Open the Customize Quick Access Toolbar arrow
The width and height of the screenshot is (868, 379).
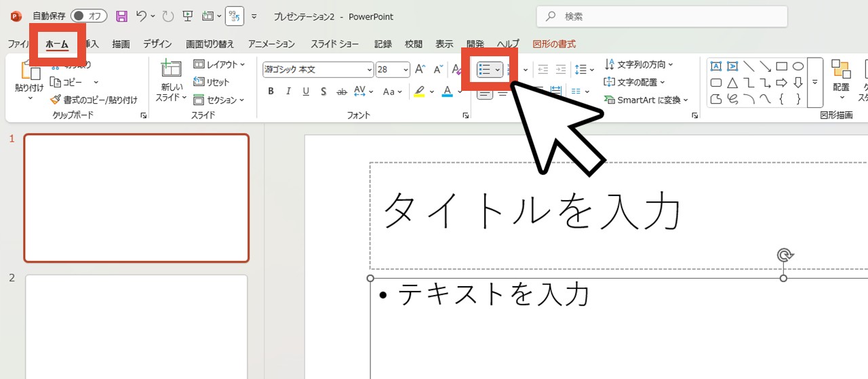[x=254, y=16]
